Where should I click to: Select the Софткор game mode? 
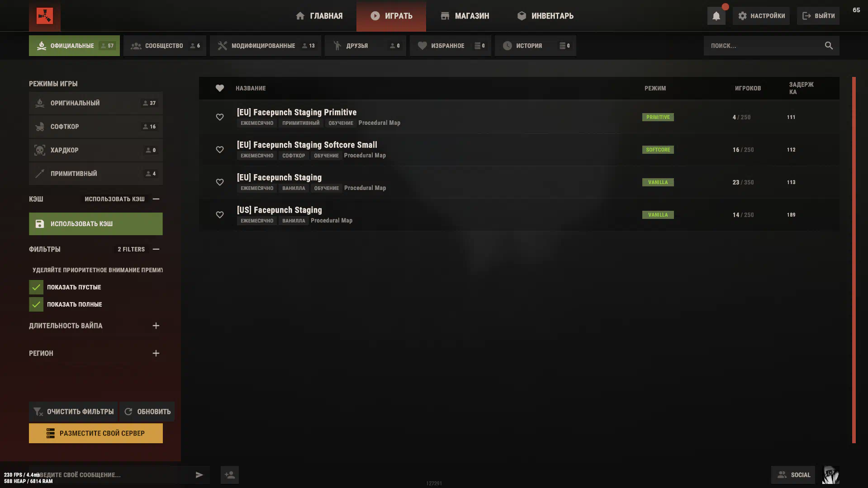coord(96,127)
